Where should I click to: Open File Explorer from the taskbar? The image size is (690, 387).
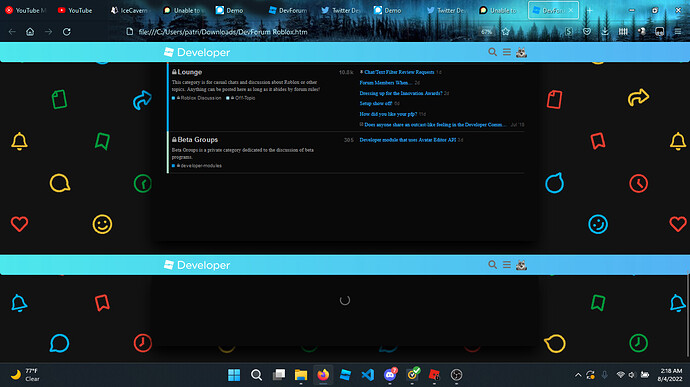301,375
